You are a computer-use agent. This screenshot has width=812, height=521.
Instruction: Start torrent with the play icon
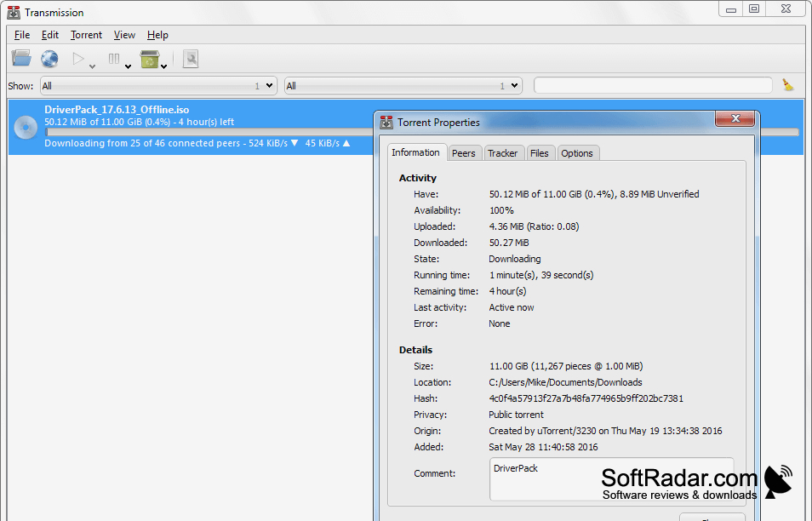coord(78,59)
